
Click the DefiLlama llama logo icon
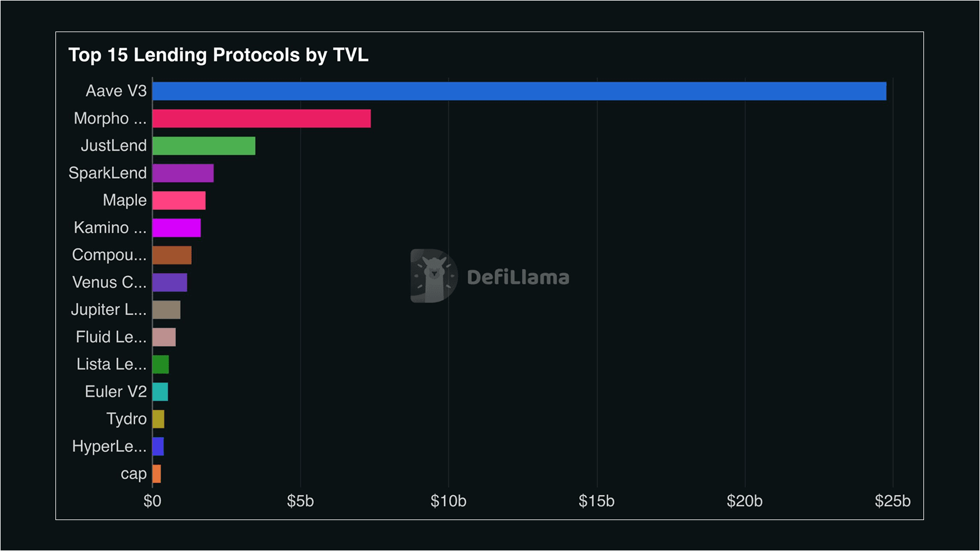click(433, 276)
